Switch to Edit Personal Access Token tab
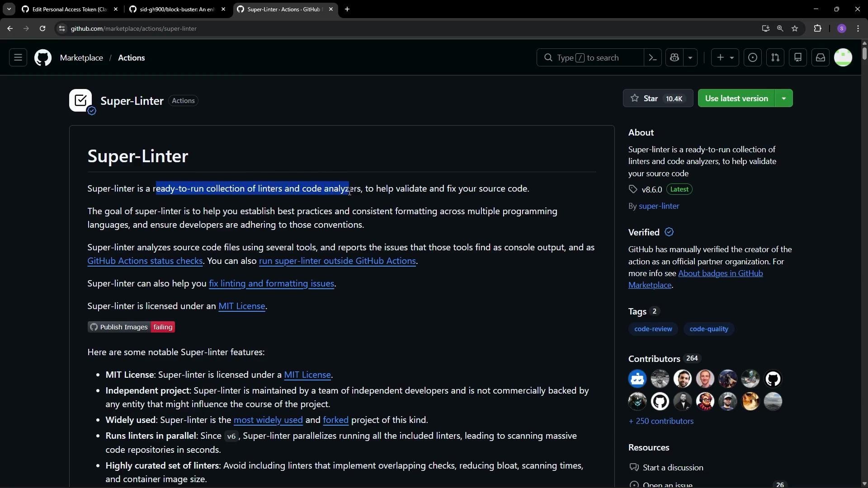This screenshot has height=488, width=868. click(70, 9)
